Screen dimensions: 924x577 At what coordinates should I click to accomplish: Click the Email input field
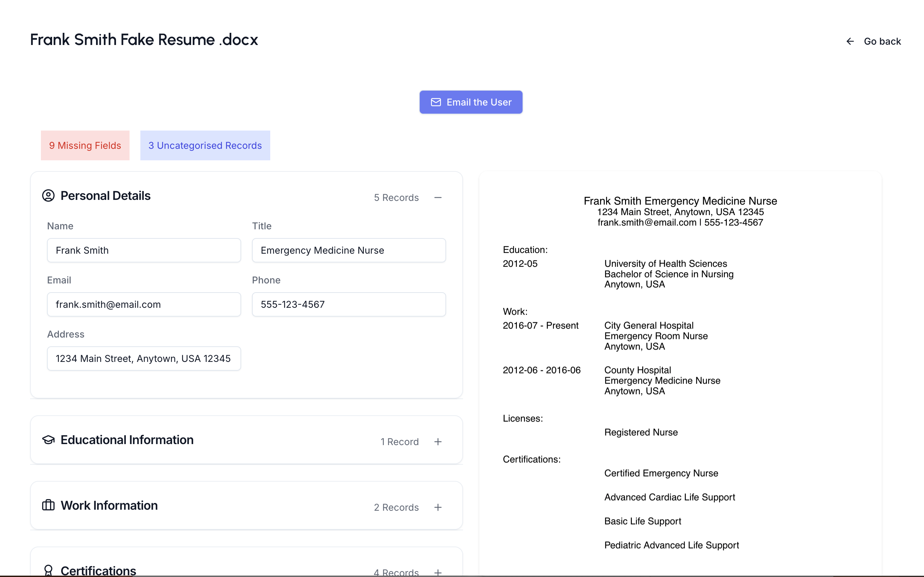(x=144, y=304)
